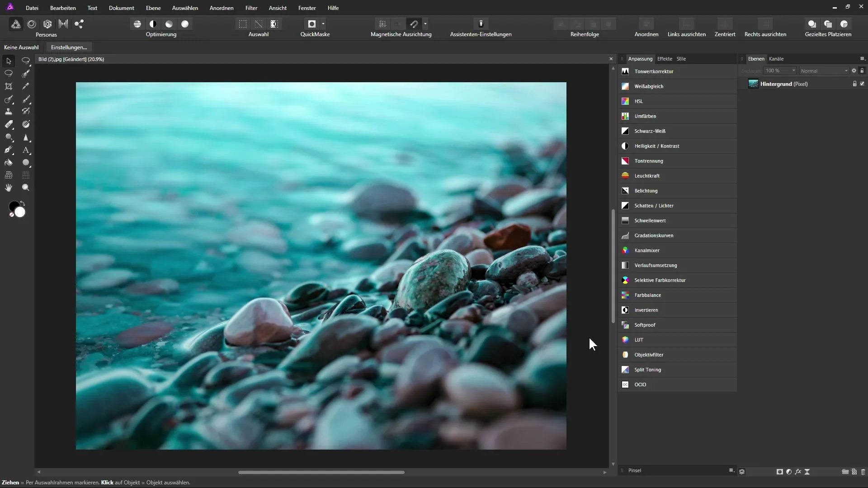Set color to none via small crossed circle

coord(12,215)
